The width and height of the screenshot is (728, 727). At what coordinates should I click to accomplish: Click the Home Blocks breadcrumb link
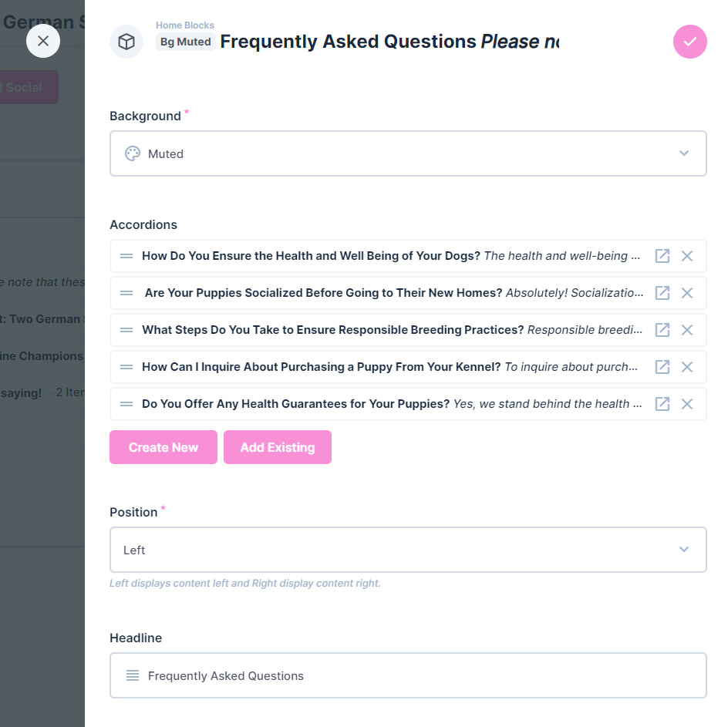[x=185, y=25]
